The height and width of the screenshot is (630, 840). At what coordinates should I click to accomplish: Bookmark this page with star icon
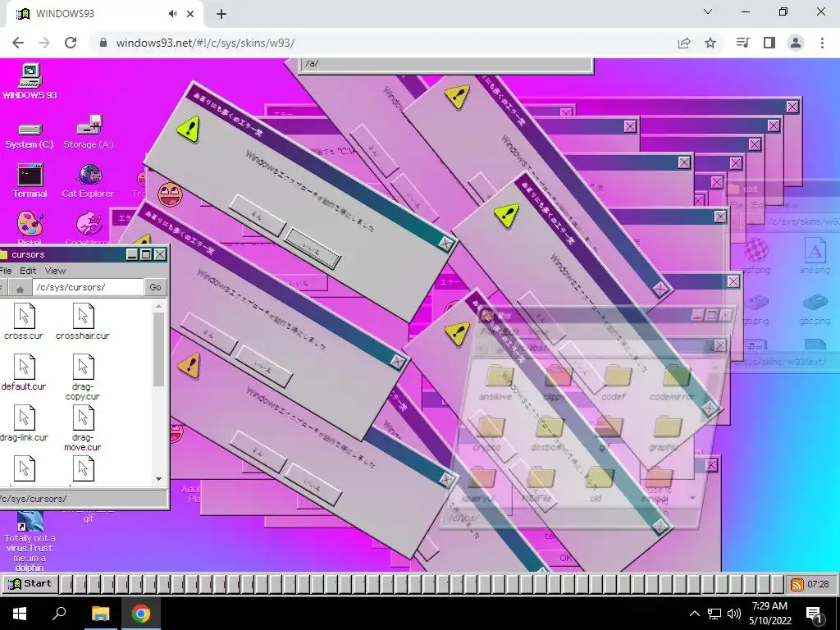pyautogui.click(x=710, y=43)
